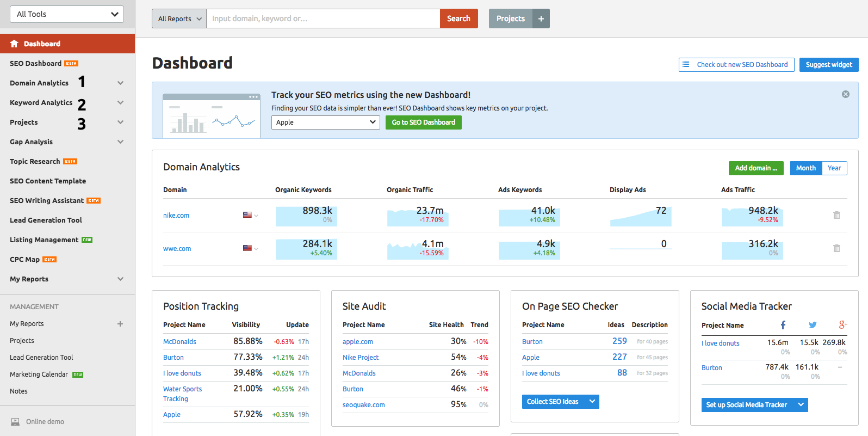This screenshot has height=436, width=868.
Task: Open Burton in On Page SEO Checker
Action: [x=532, y=342]
